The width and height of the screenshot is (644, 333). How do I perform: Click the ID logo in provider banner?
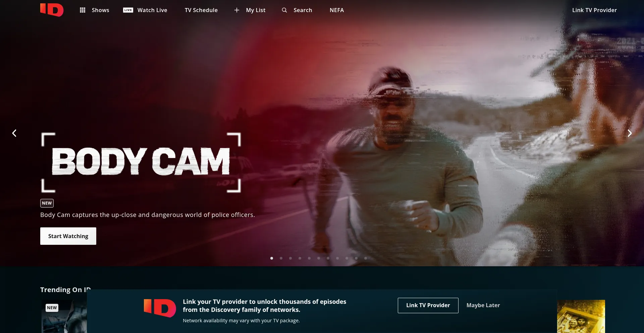click(x=160, y=308)
